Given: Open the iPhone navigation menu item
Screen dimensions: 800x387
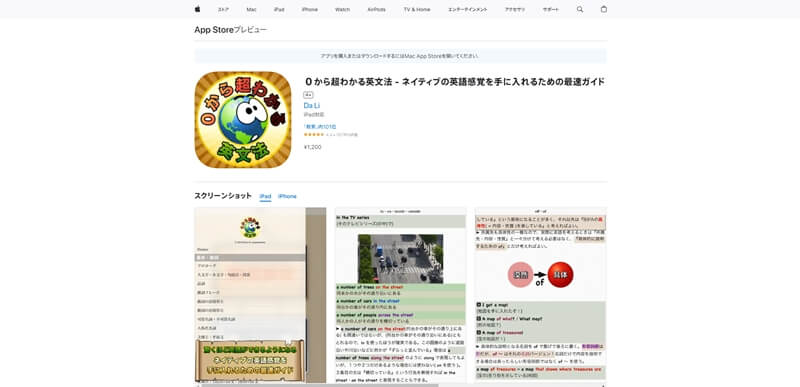Looking at the screenshot, I should click(309, 10).
